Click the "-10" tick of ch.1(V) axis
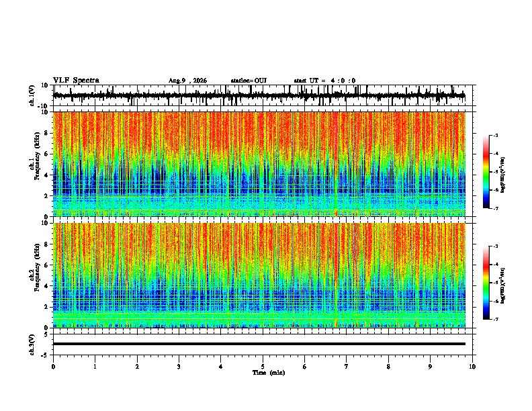Image resolution: width=532 pixels, height=411 pixels. [x=44, y=106]
